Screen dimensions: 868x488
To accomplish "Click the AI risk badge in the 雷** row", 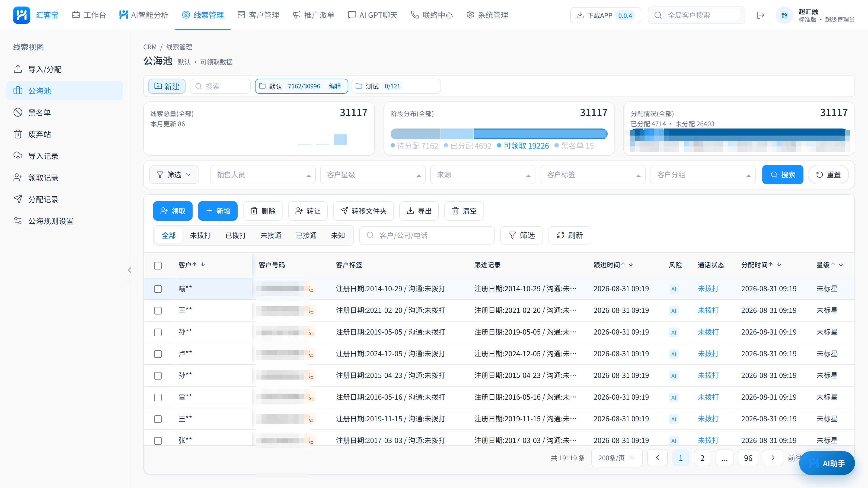I will (x=674, y=397).
